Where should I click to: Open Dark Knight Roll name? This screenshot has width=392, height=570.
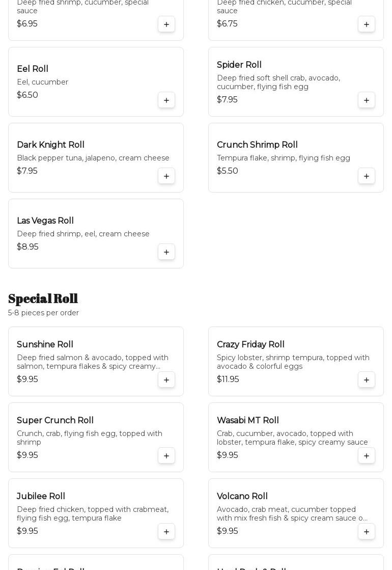[50, 145]
